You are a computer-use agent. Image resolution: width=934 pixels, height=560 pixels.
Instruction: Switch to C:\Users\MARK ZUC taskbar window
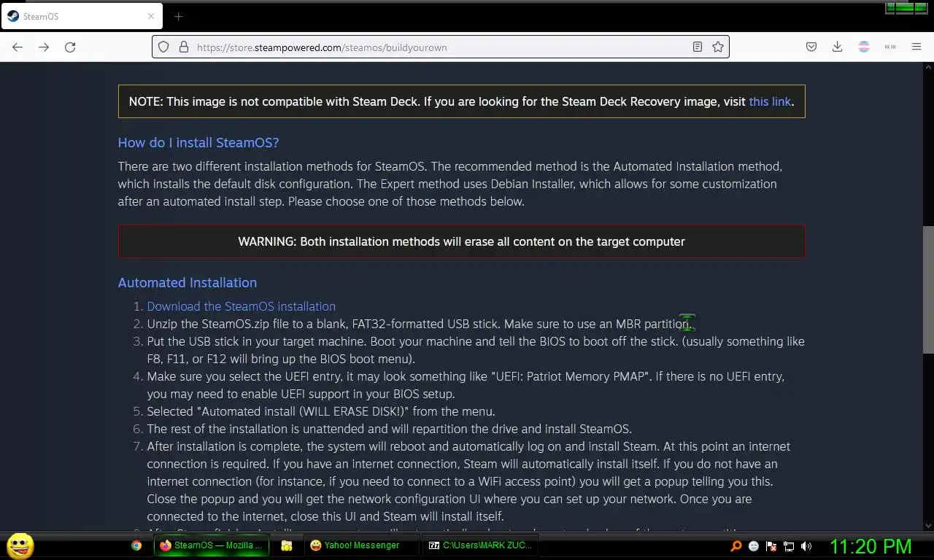pyautogui.click(x=480, y=545)
